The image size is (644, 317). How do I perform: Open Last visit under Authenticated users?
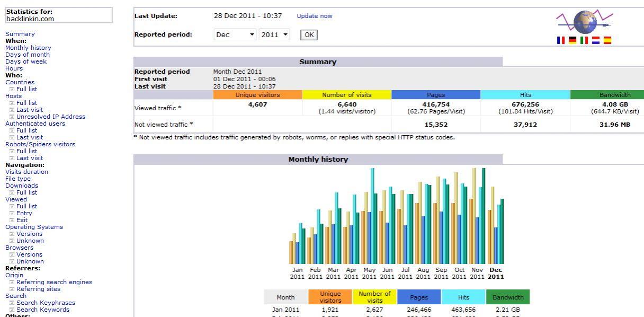point(30,137)
